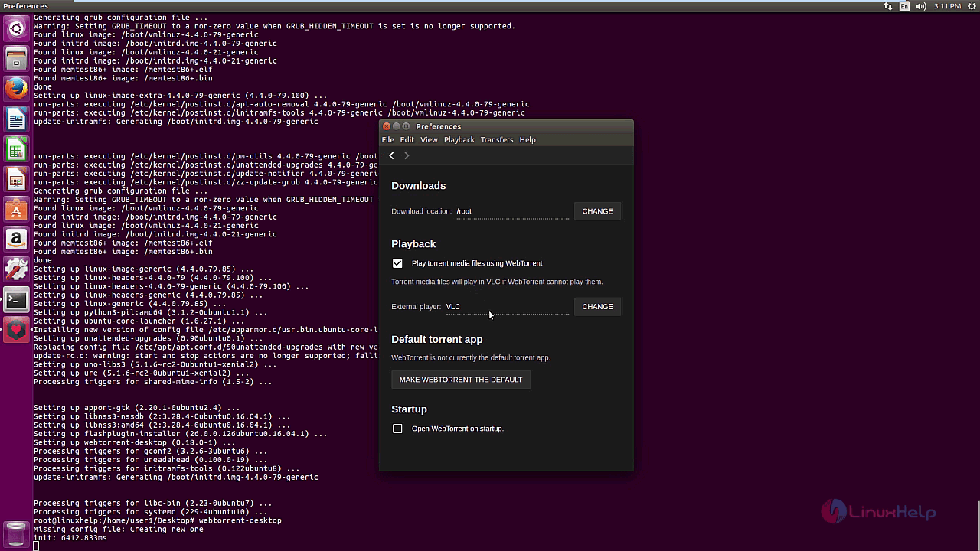Click terminal line 'init: 6412.833ms'

[x=70, y=538]
